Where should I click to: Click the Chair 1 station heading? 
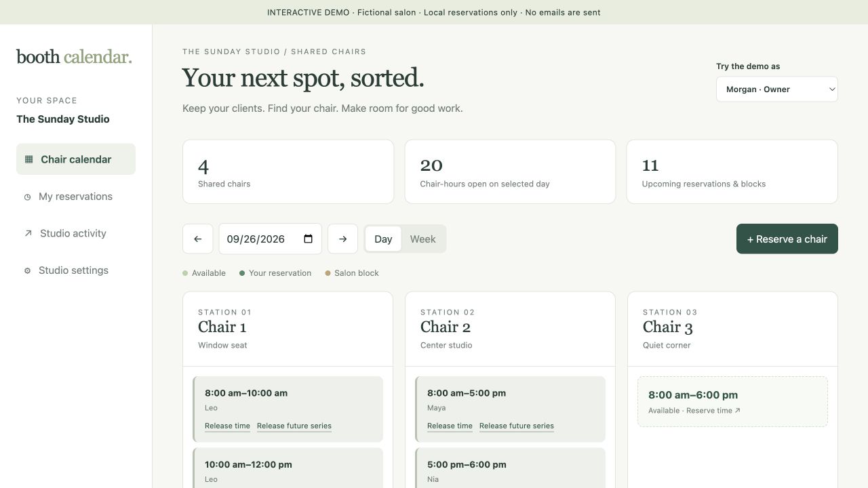[x=222, y=327]
